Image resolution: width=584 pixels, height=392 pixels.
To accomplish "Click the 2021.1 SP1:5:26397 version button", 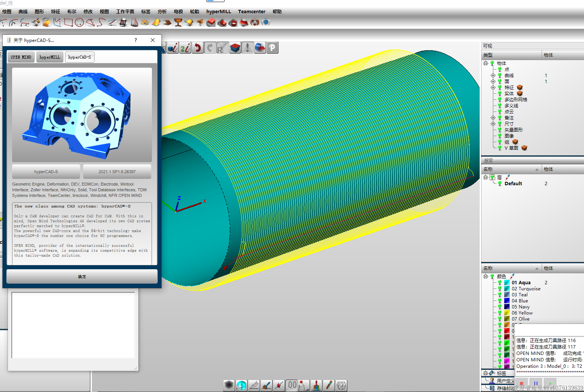I will pyautogui.click(x=117, y=172).
